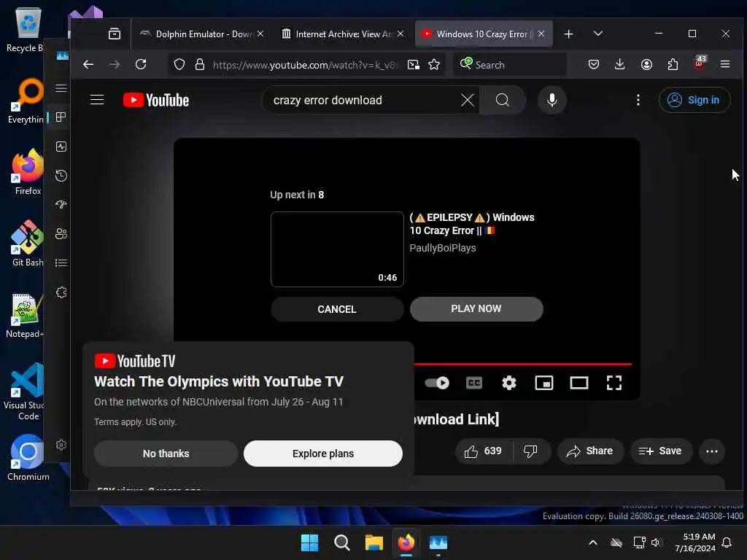The width and height of the screenshot is (747, 560).
Task: Open the volume control in tray
Action: coord(656,542)
